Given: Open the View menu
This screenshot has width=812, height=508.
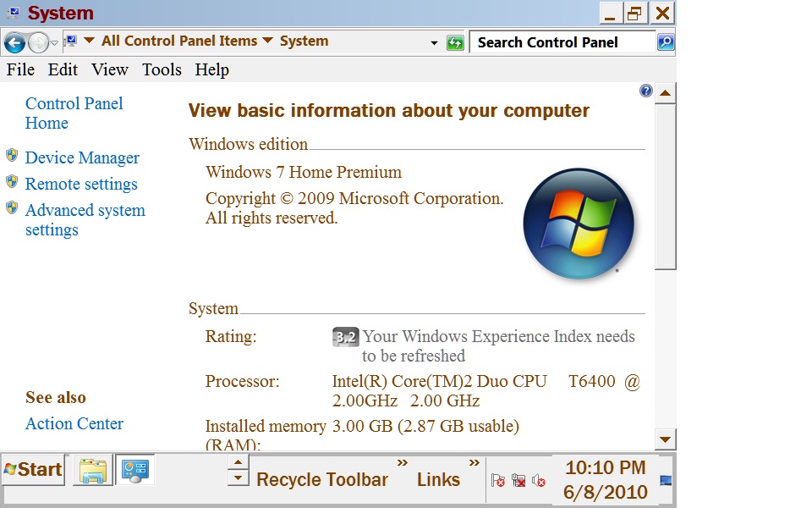Looking at the screenshot, I should [x=110, y=69].
